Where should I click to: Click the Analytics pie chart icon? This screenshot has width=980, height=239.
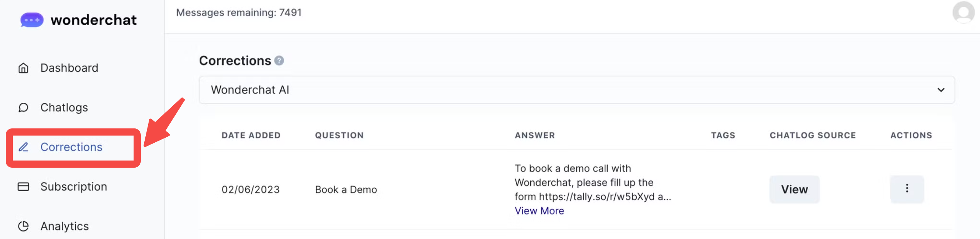click(24, 226)
